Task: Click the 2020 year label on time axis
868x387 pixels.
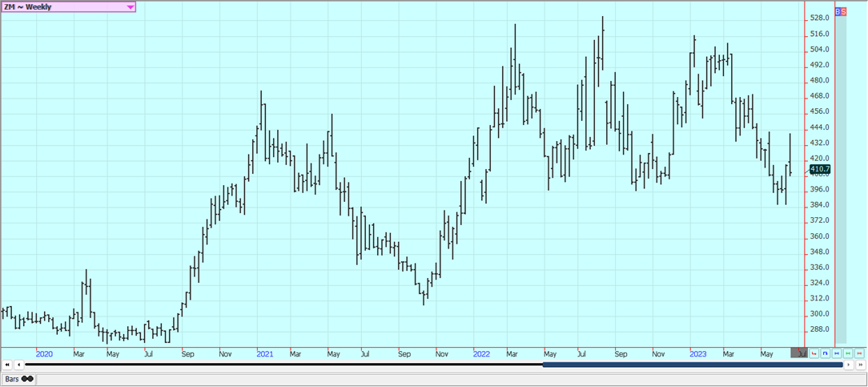Action: (44, 354)
